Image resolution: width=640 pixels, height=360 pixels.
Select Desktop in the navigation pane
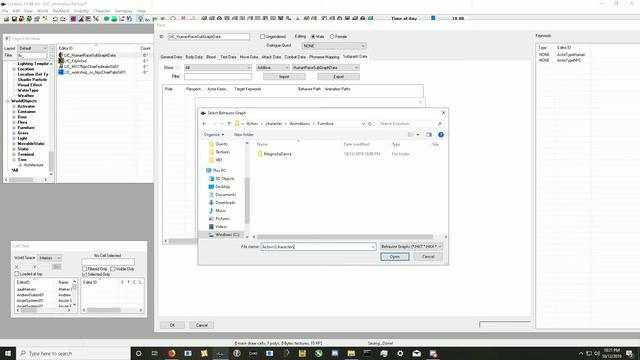[222, 187]
